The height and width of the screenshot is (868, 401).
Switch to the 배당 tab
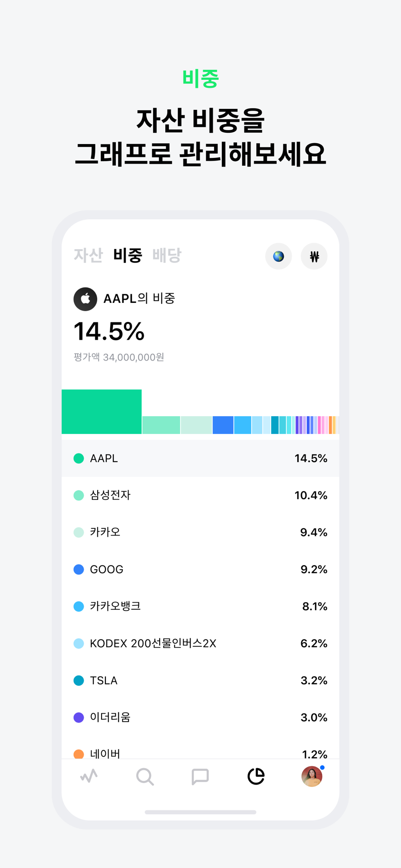pos(167,255)
